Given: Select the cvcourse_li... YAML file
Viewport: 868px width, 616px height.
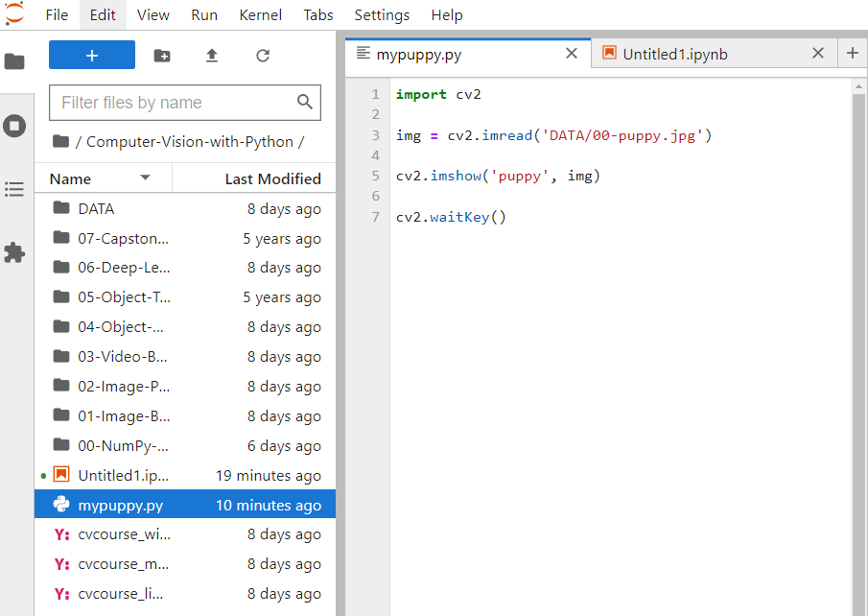Looking at the screenshot, I should (x=185, y=594).
